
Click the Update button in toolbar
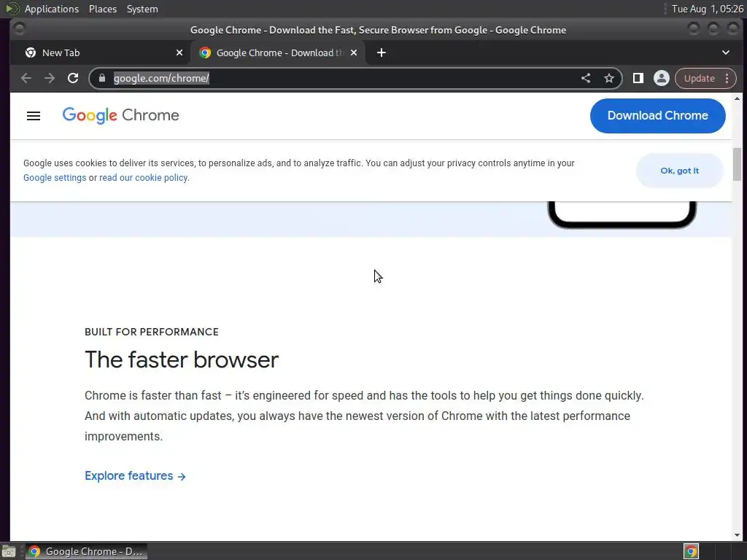point(700,78)
